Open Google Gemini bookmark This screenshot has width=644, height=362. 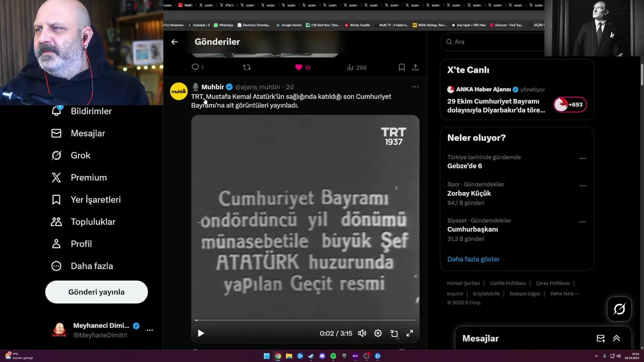pos(289,25)
